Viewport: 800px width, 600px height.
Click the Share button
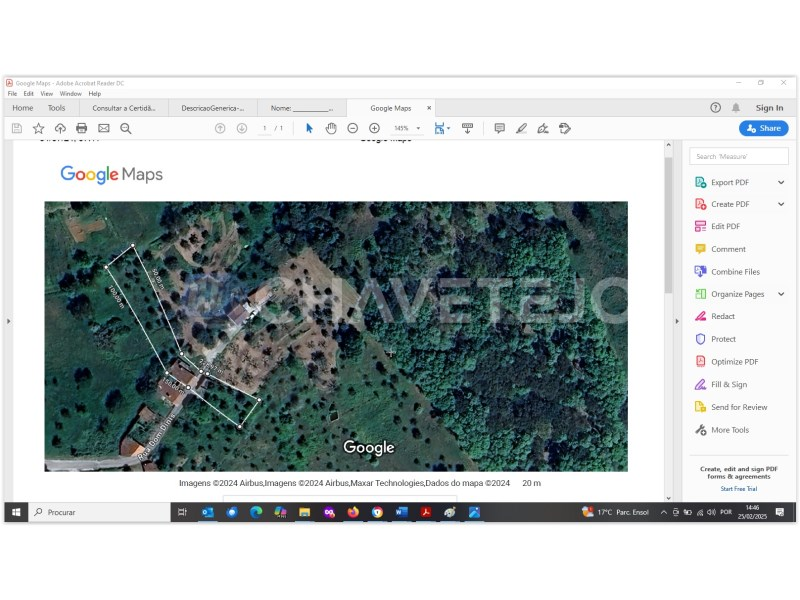[x=763, y=128]
